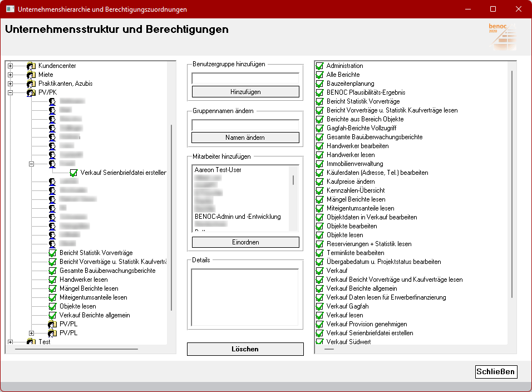Click the Löschen button
This screenshot has width=532, height=392.
pos(245,349)
